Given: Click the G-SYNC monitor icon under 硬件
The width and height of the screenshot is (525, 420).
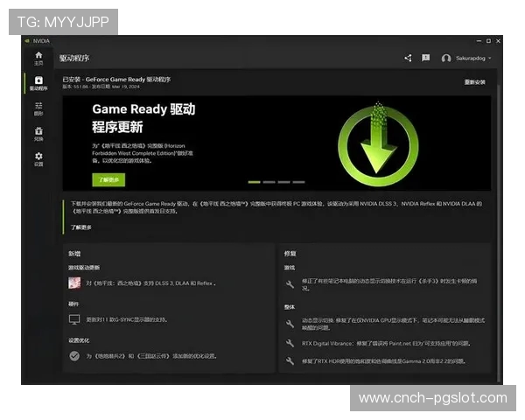Looking at the screenshot, I should pyautogui.click(x=74, y=319).
